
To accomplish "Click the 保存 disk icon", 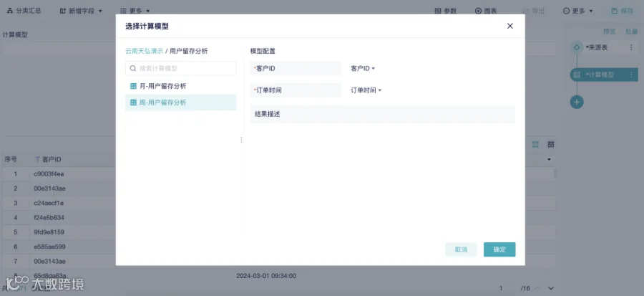I will (615, 11).
